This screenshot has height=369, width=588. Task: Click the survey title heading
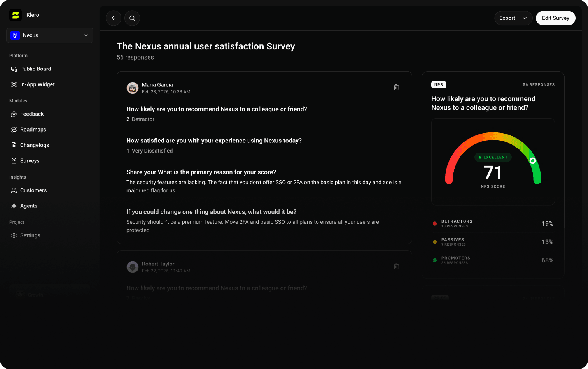206,46
